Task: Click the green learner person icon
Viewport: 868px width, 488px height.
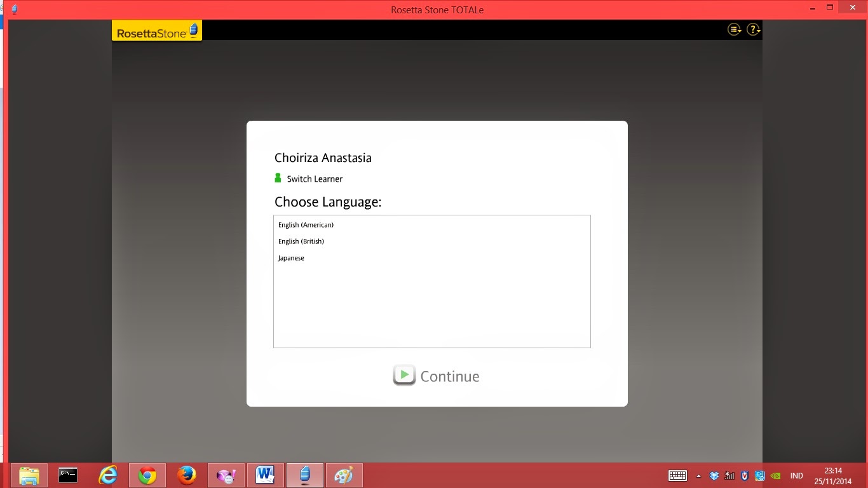Action: pyautogui.click(x=278, y=178)
